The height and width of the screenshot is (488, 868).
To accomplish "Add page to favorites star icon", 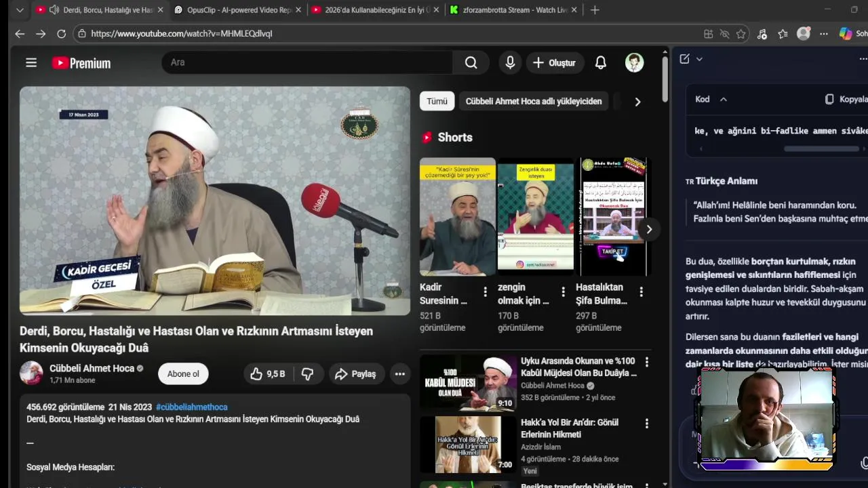I will [x=741, y=34].
